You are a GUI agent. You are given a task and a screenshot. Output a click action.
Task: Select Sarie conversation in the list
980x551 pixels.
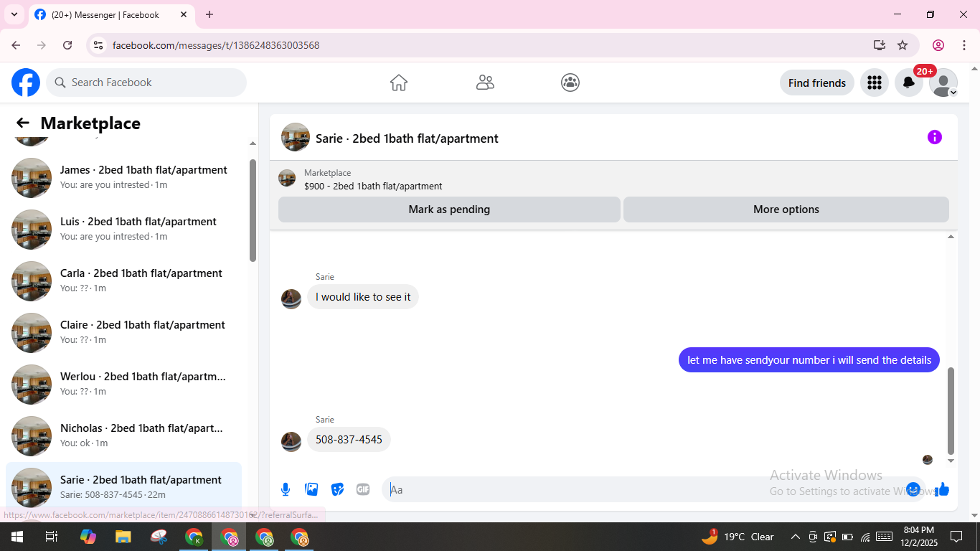point(123,486)
